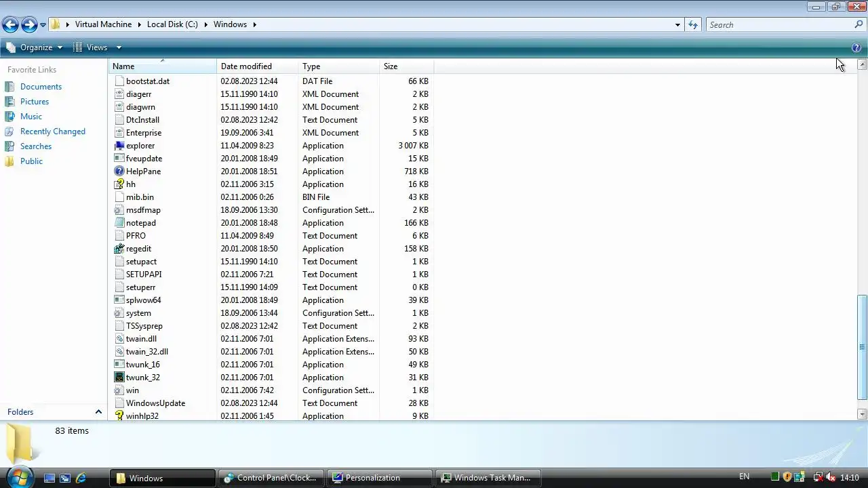Open the recent pages dropdown arrow
The width and height of the screenshot is (868, 488).
[43, 25]
